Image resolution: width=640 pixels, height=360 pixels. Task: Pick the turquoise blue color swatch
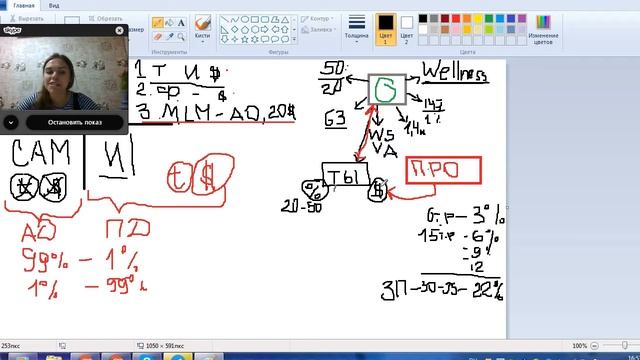click(x=500, y=18)
